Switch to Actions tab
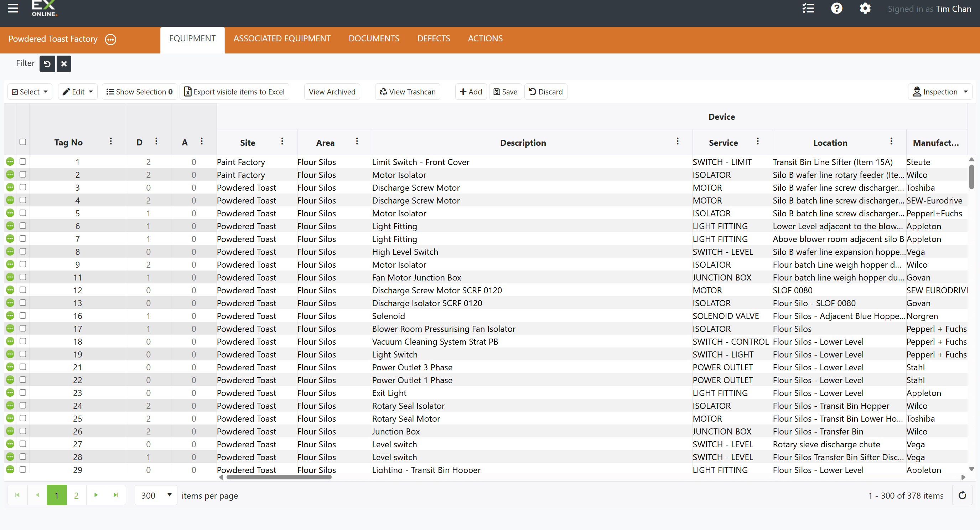 [485, 39]
